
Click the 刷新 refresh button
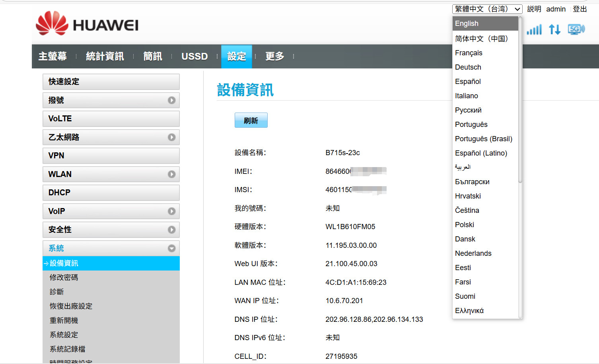[251, 120]
